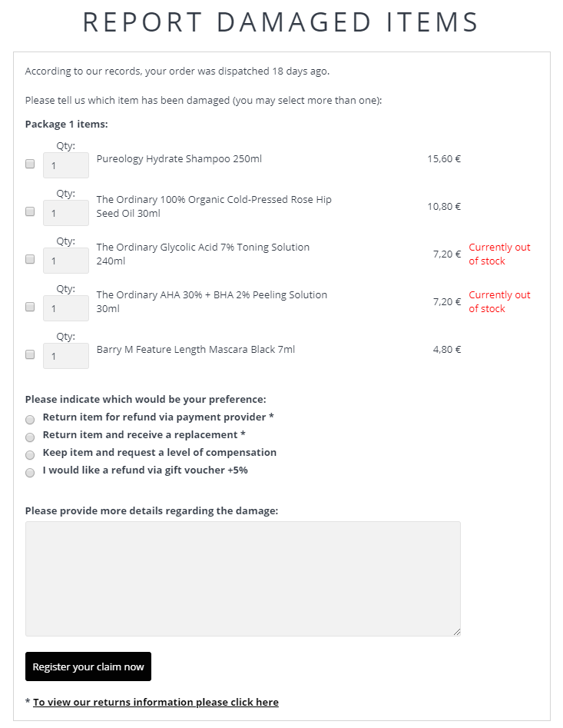Click quantity field for Glycolic Acid Toning Solution

tap(66, 261)
